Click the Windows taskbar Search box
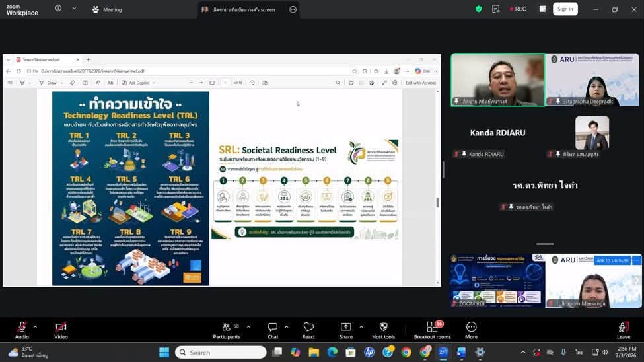Viewport: 644px width, 362px height. coord(221,353)
